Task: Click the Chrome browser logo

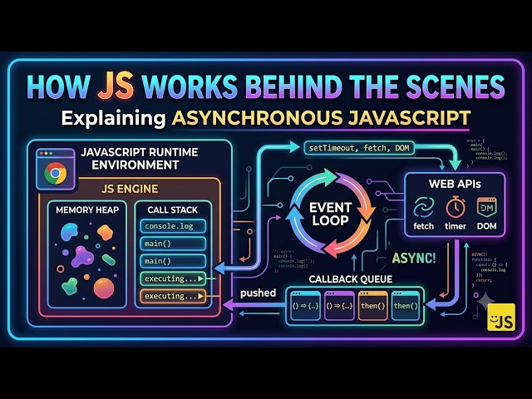Action: [56, 173]
